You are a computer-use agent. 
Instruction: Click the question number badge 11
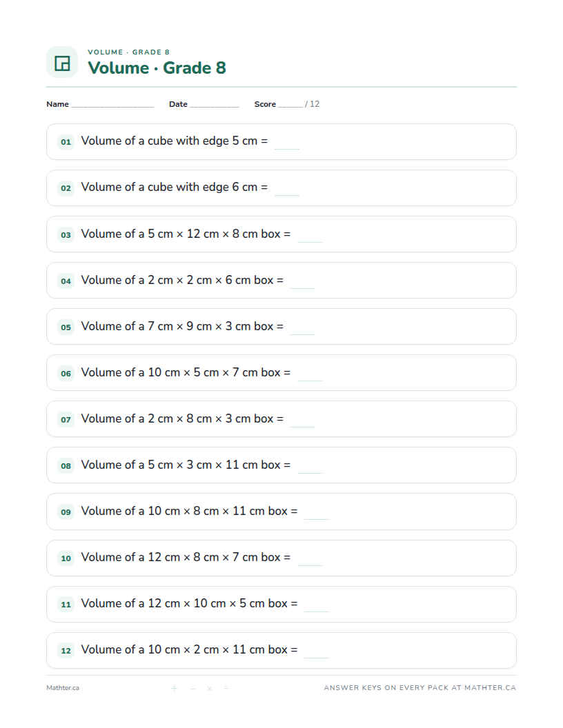coord(66,604)
